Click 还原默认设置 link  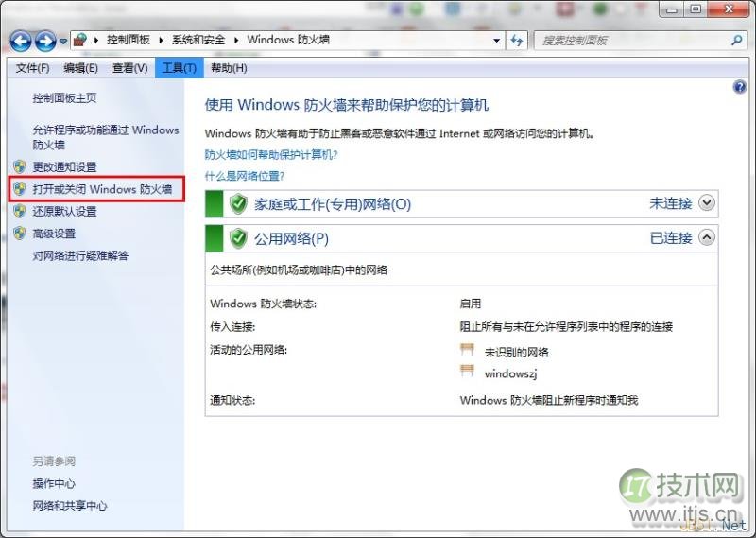64,212
